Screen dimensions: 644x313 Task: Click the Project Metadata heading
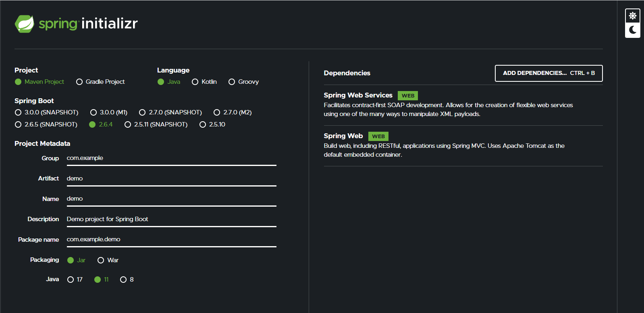42,143
